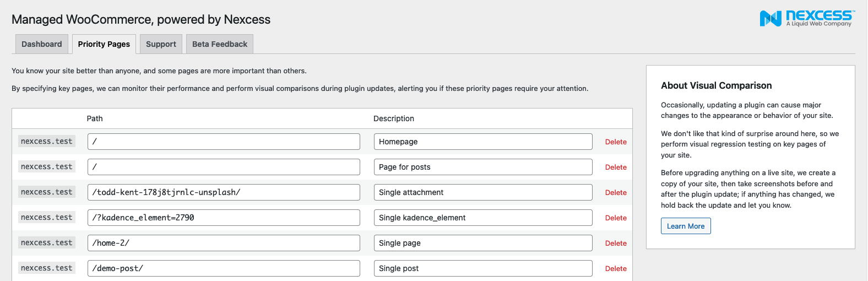Edit the Page for posts description
Image resolution: width=868 pixels, height=281 pixels.
(482, 167)
